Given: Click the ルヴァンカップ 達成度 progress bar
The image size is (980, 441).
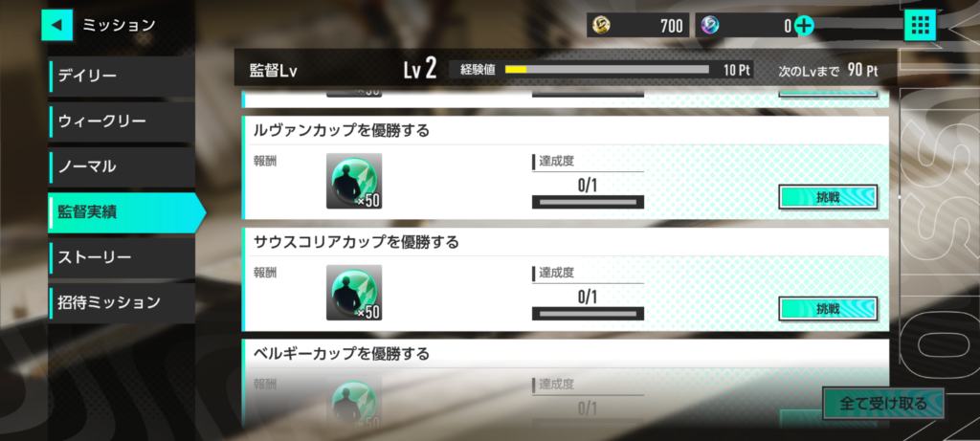Looking at the screenshot, I should pyautogui.click(x=588, y=202).
